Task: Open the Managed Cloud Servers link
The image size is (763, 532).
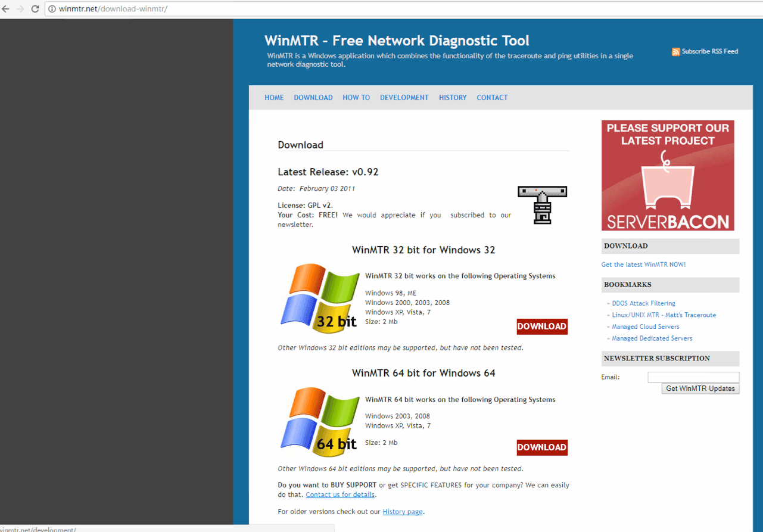Action: pyautogui.click(x=645, y=326)
